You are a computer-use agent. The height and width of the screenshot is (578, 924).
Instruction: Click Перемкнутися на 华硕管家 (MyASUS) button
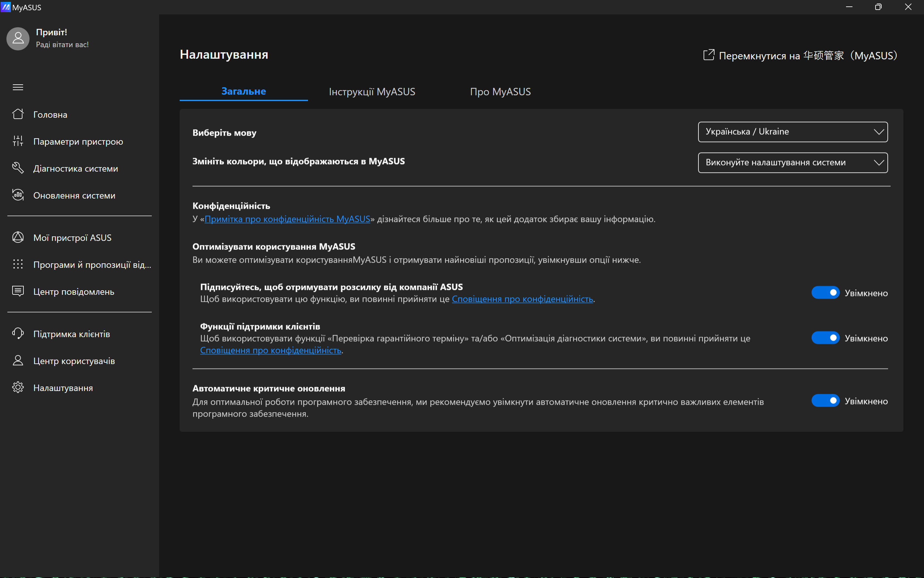point(800,55)
